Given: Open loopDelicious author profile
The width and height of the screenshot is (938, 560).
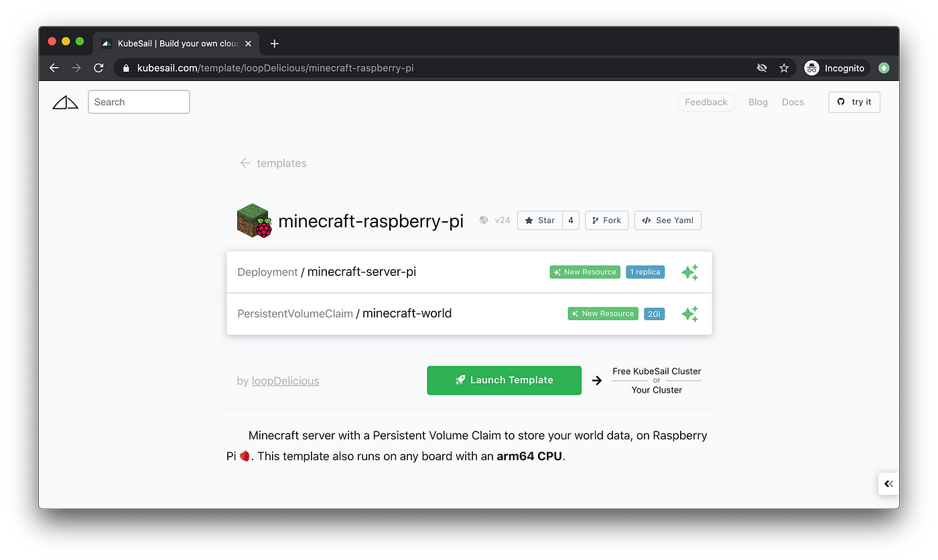Looking at the screenshot, I should (285, 381).
